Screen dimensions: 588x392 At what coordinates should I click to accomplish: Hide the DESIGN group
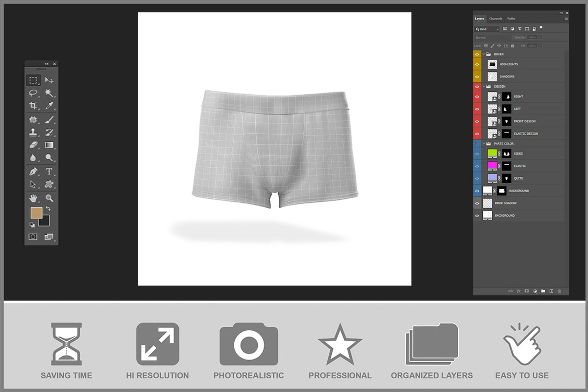click(477, 87)
